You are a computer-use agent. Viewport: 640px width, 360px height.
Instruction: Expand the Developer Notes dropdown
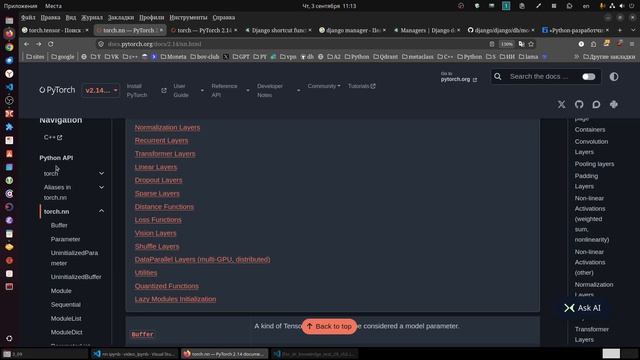pyautogui.click(x=298, y=90)
